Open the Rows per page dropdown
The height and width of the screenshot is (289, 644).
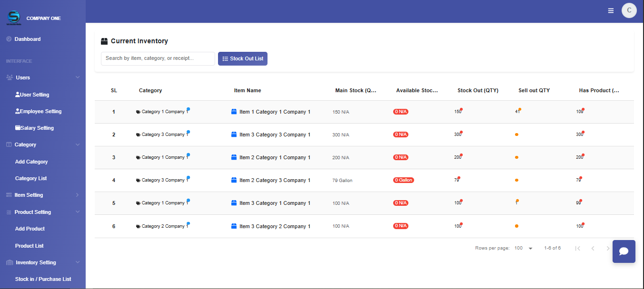pyautogui.click(x=524, y=248)
